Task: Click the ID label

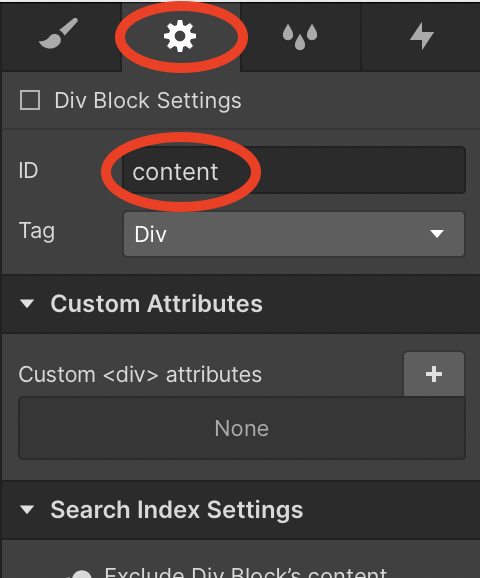Action: pyautogui.click(x=28, y=171)
